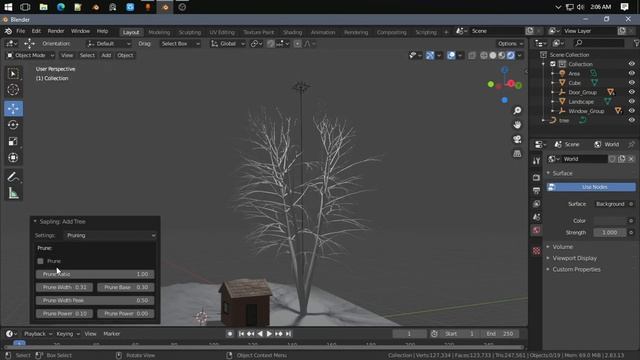The image size is (640, 360).
Task: Select rendered viewport shading
Action: (x=511, y=56)
